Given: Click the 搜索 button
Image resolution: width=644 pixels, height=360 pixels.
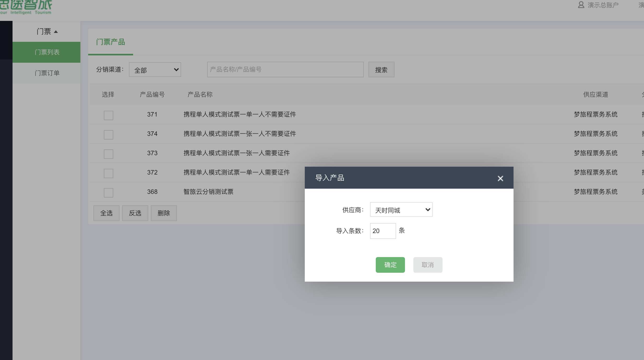Looking at the screenshot, I should tap(381, 70).
